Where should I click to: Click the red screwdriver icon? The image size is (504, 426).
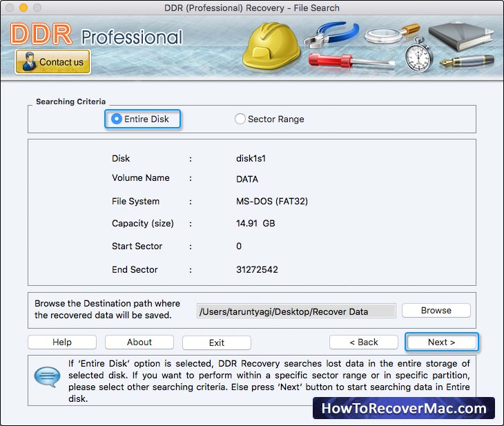point(351,61)
